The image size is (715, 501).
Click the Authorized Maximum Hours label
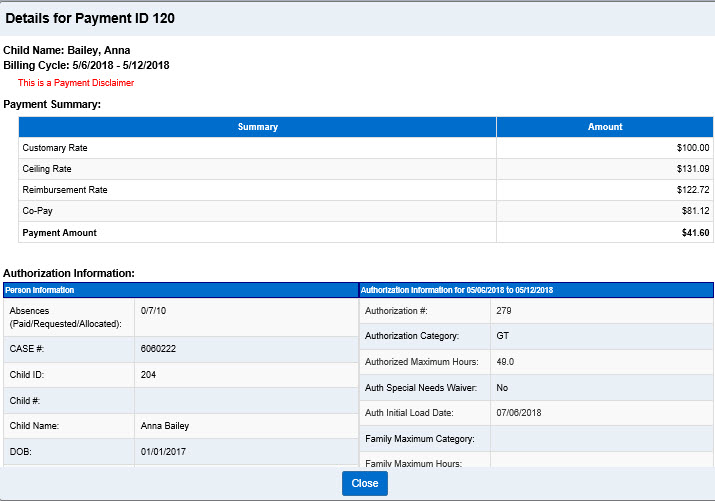[421, 362]
